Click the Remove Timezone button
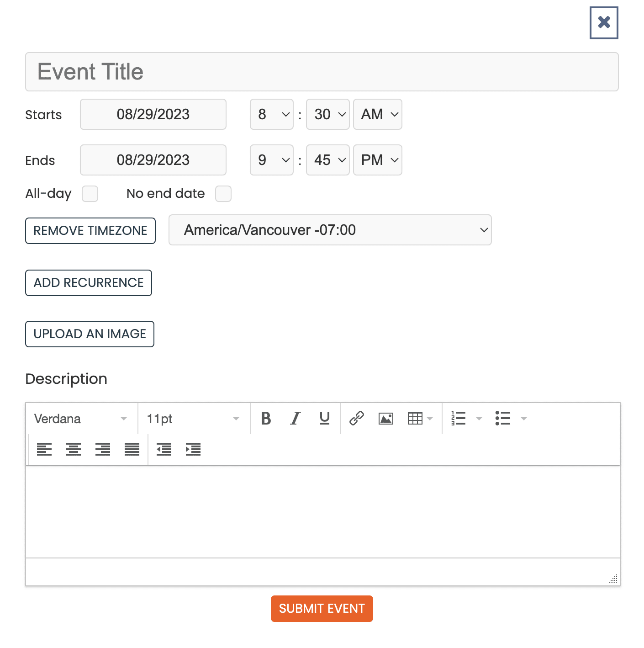The width and height of the screenshot is (644, 648). pyautogui.click(x=90, y=231)
